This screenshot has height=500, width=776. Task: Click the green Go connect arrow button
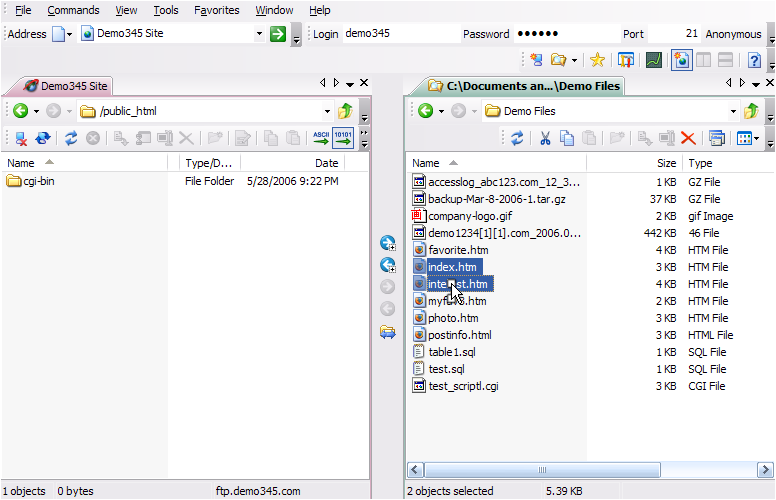click(278, 34)
